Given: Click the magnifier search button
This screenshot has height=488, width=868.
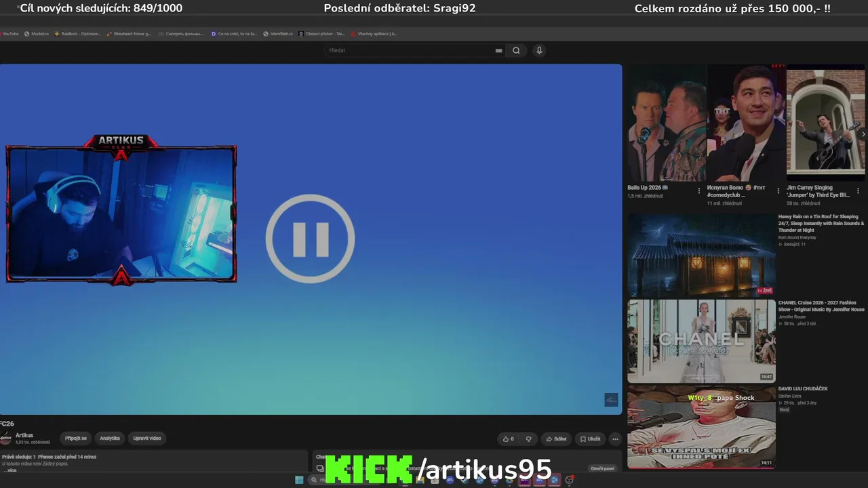Looking at the screenshot, I should [x=516, y=51].
